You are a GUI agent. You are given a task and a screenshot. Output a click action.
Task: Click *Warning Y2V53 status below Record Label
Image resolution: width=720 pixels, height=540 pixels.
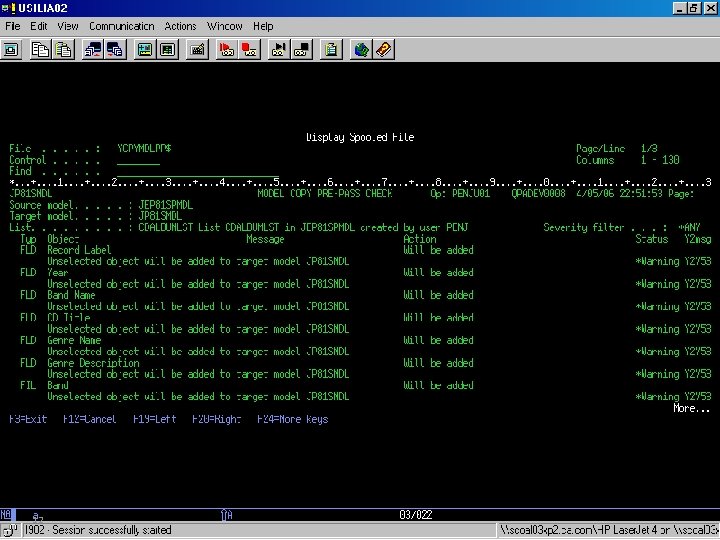coord(673,261)
